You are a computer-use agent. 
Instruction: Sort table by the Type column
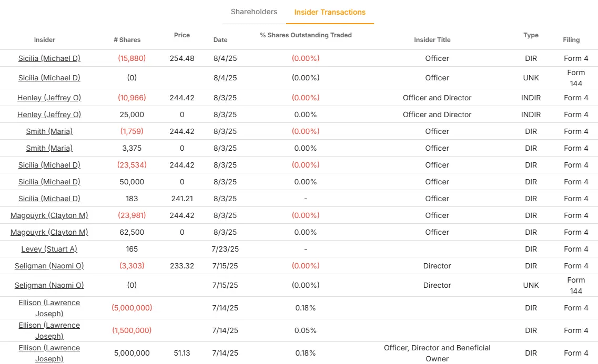pyautogui.click(x=531, y=35)
